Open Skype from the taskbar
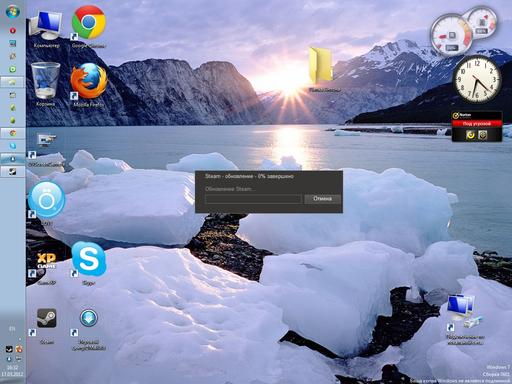This screenshot has height=384, width=512. coord(13,146)
